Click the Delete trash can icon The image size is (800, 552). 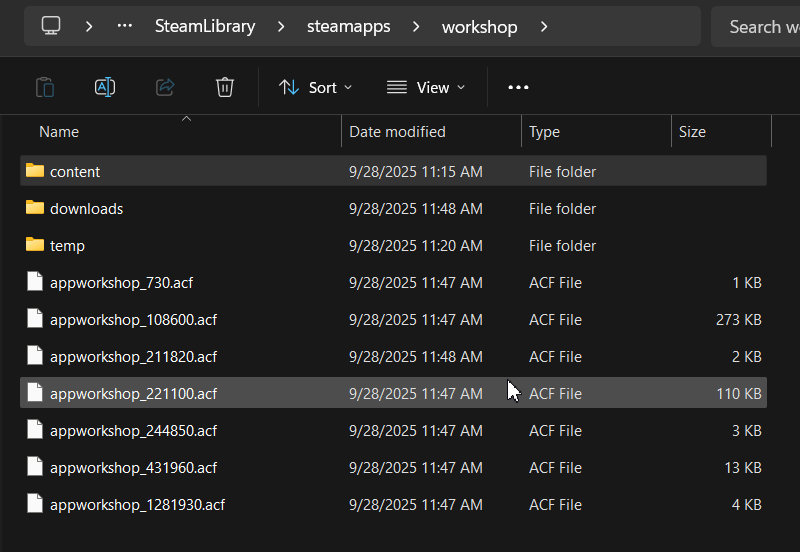[225, 87]
